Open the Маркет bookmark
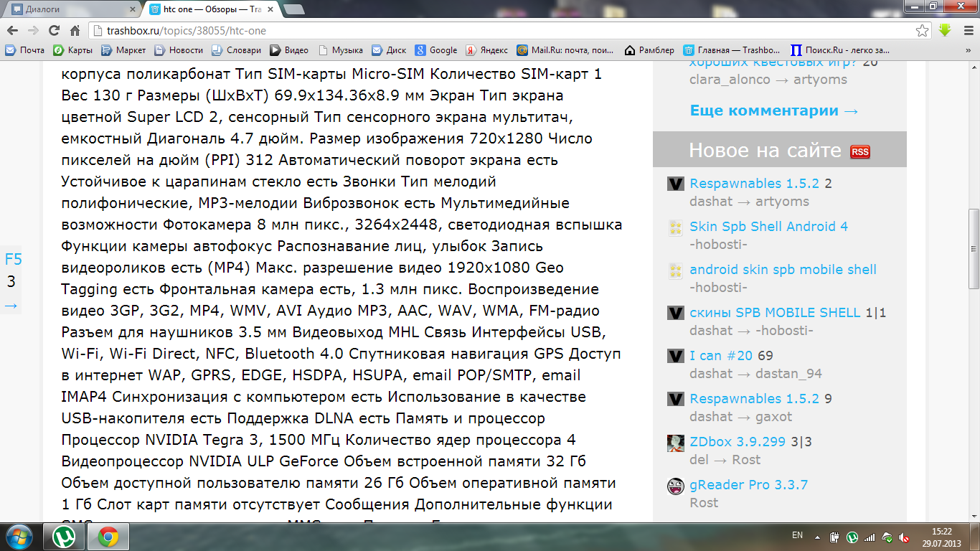 tap(123, 50)
